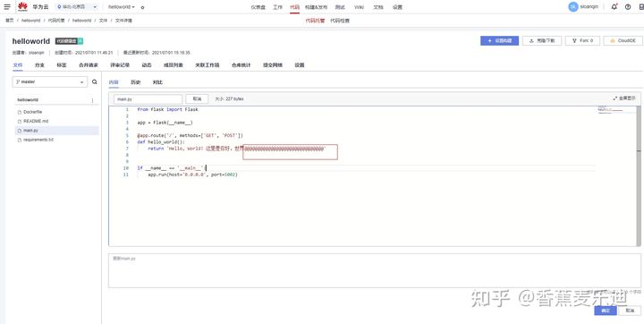Click the 'from flask import Flask' code line
644x324 pixels.
(167, 110)
